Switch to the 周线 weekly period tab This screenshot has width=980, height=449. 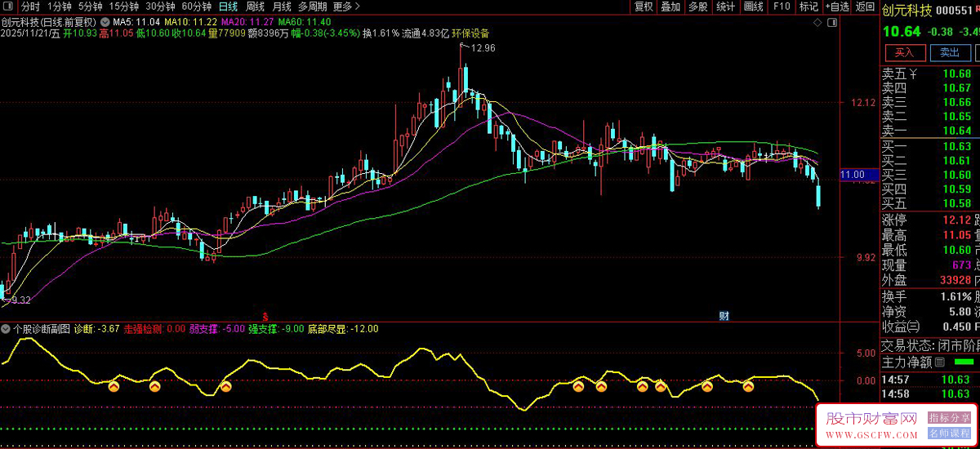click(255, 7)
